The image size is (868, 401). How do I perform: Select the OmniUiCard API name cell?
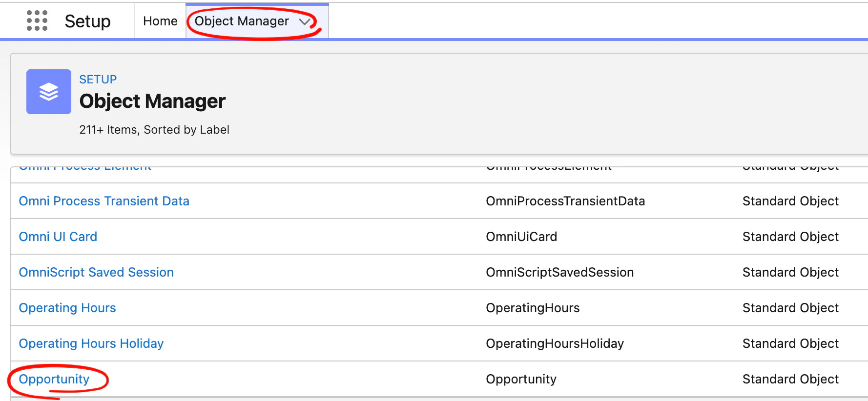pos(521,237)
